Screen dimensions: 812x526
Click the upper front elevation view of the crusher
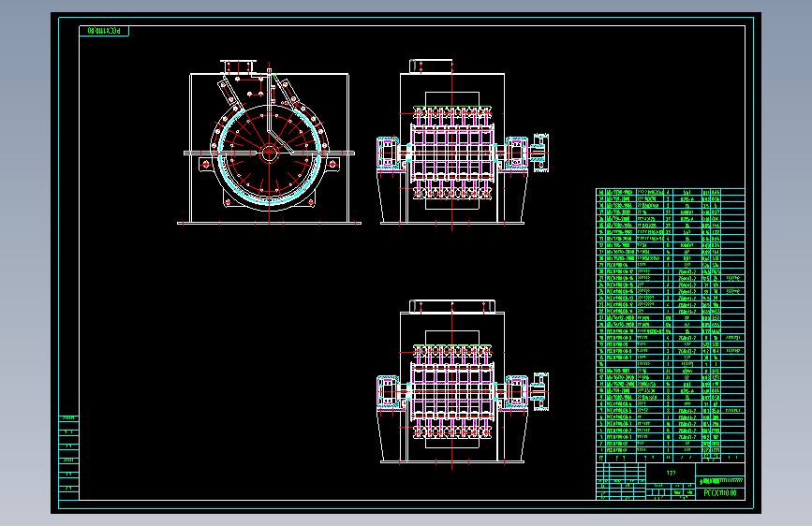(x=462, y=144)
